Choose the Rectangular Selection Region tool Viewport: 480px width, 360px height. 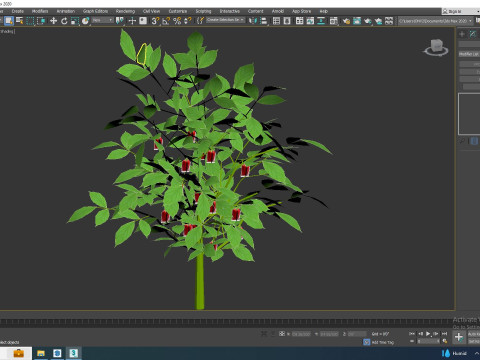click(30, 21)
